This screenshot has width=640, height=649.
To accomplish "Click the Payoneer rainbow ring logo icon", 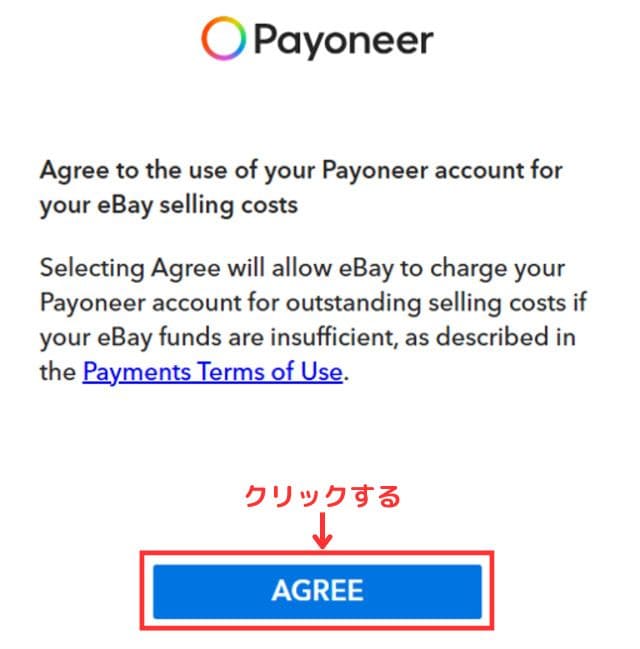I will click(222, 39).
